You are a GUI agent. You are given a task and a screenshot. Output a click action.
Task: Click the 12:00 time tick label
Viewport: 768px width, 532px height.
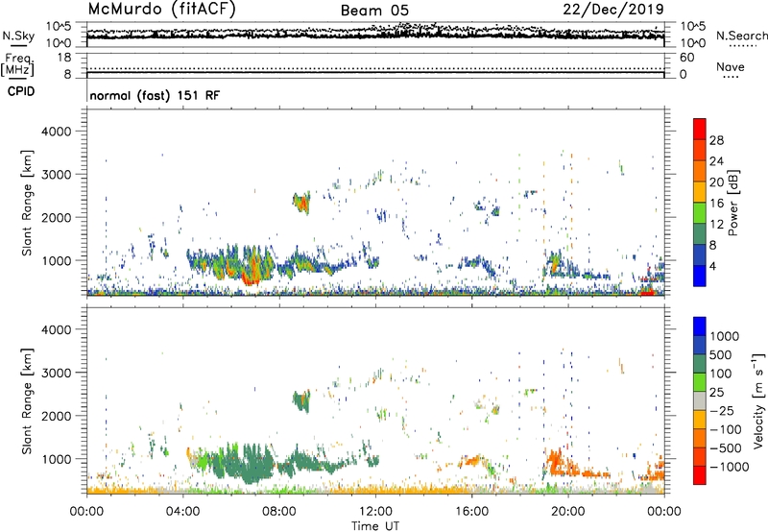[x=375, y=512]
